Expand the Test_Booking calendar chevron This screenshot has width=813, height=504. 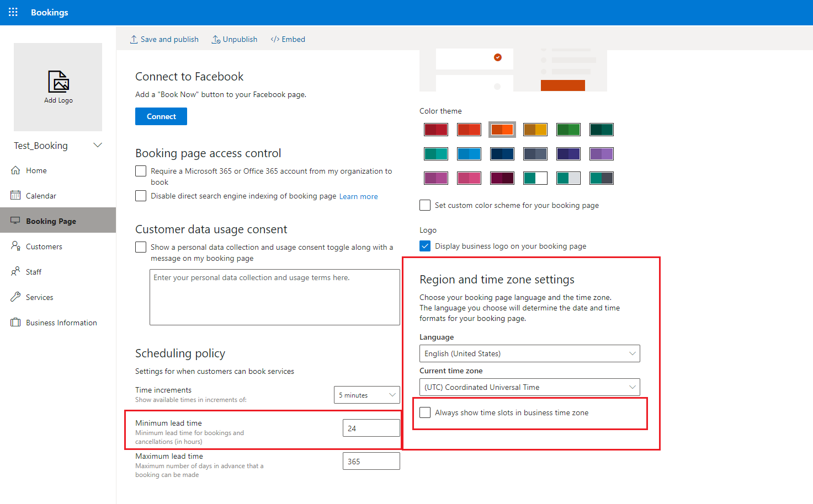coord(98,146)
